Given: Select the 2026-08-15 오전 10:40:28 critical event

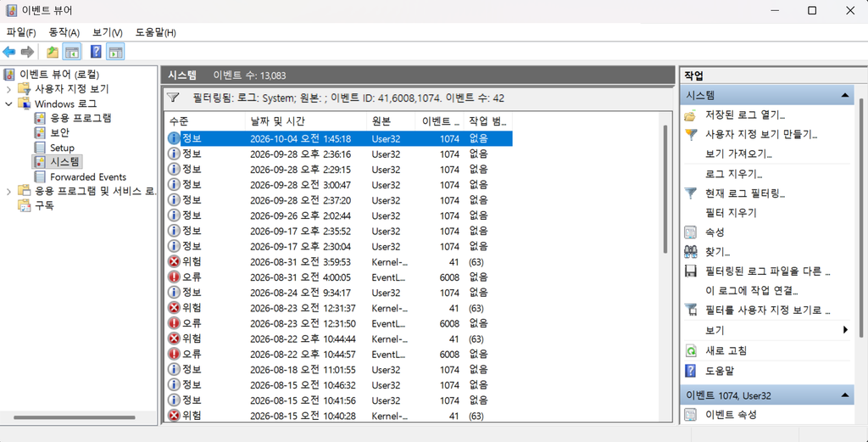Looking at the screenshot, I should coord(339,416).
